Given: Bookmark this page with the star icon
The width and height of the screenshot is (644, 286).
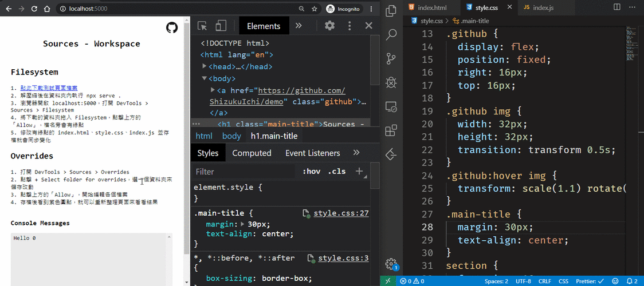Looking at the screenshot, I should tap(314, 9).
